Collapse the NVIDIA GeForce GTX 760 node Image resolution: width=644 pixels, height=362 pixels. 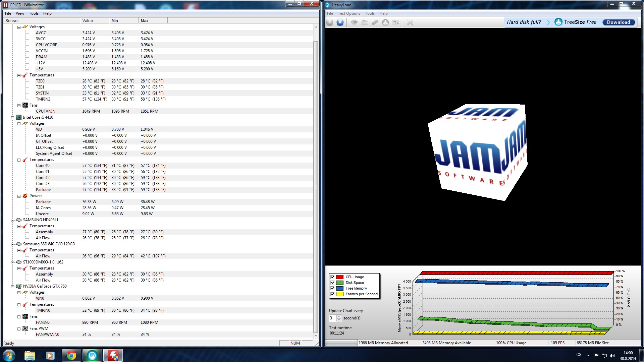[13, 287]
